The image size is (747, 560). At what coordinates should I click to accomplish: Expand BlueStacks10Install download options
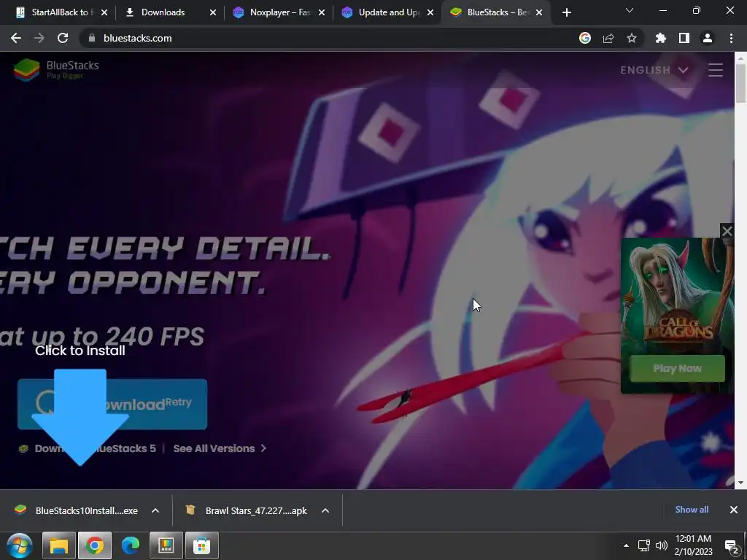click(155, 510)
